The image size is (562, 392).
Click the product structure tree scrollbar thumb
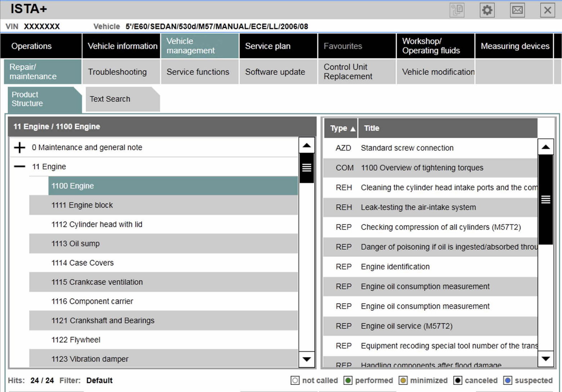(x=307, y=168)
